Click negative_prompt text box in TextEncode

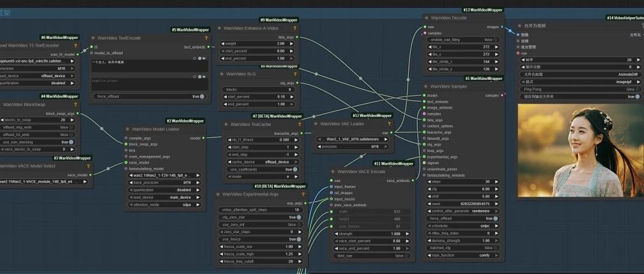click(x=150, y=84)
